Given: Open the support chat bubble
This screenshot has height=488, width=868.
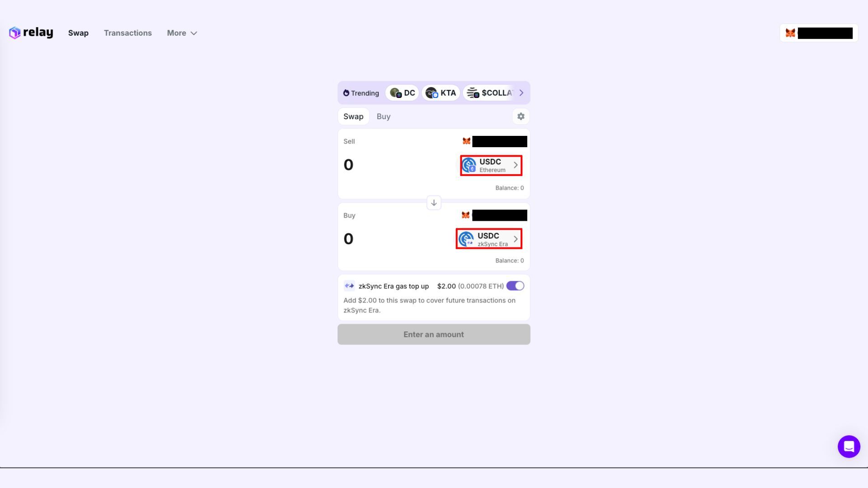Looking at the screenshot, I should [x=849, y=446].
